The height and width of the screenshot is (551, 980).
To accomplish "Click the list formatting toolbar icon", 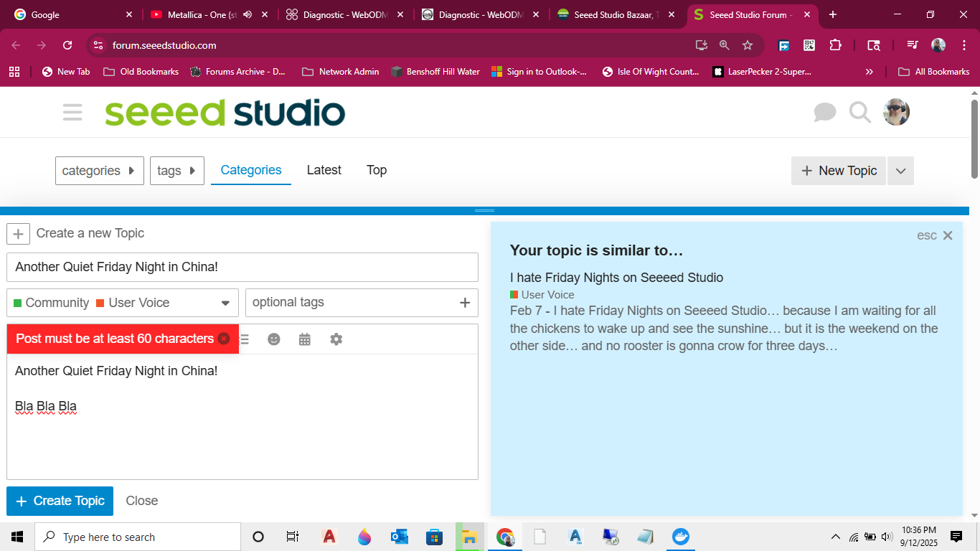I will point(245,339).
